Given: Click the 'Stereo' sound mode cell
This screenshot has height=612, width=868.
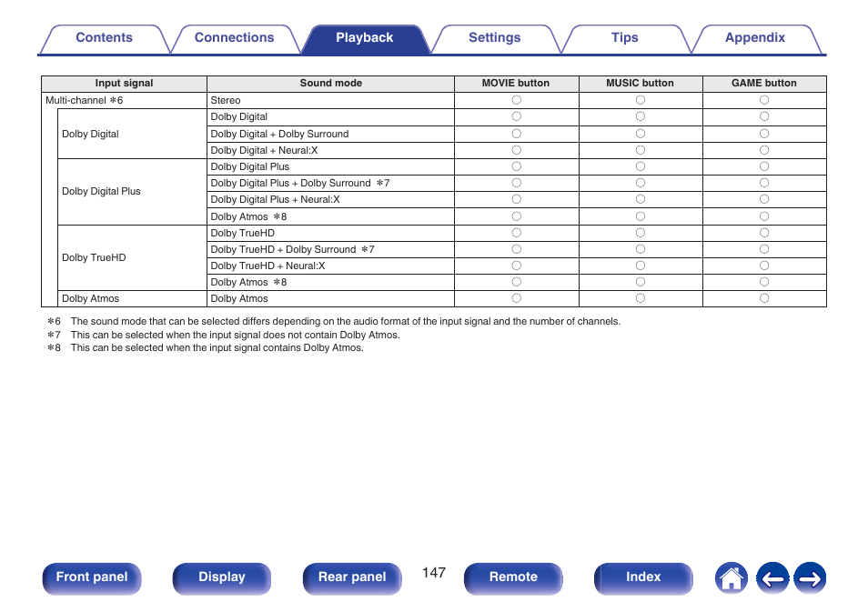Looking at the screenshot, I should [330, 100].
